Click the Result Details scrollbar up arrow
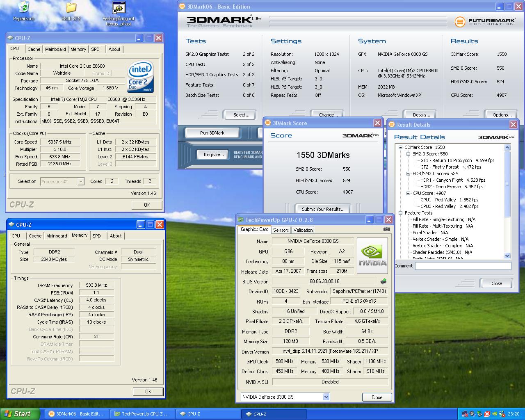This screenshot has height=420, width=525. (x=507, y=147)
